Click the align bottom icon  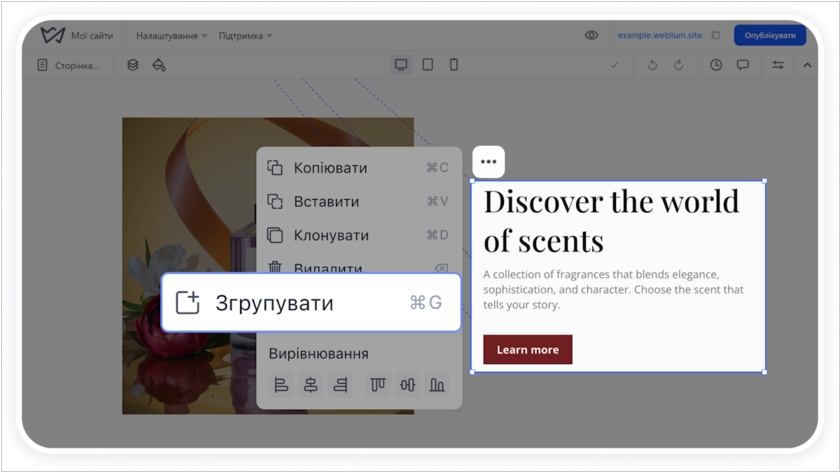click(437, 385)
